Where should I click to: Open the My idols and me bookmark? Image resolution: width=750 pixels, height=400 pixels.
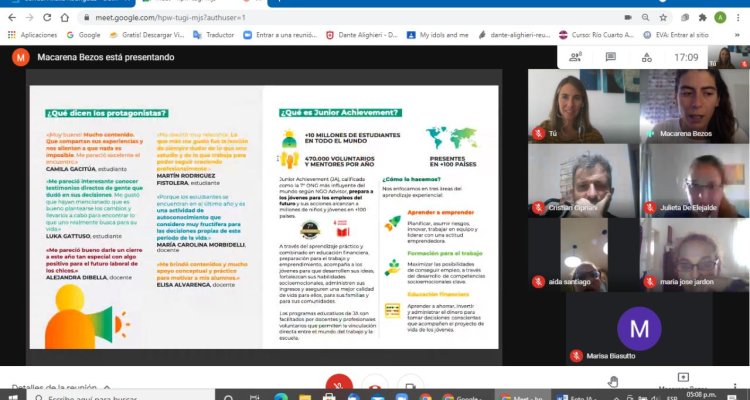coord(438,35)
